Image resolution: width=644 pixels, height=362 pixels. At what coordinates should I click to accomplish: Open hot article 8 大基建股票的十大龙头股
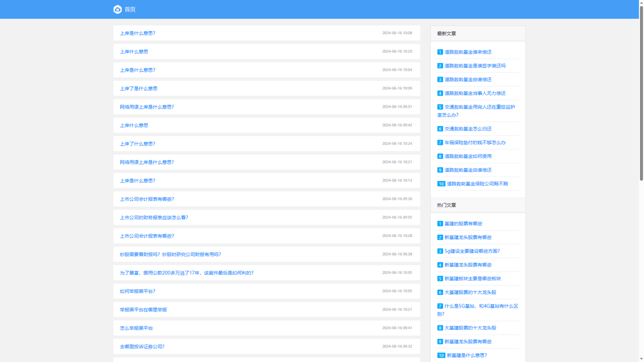click(470, 328)
